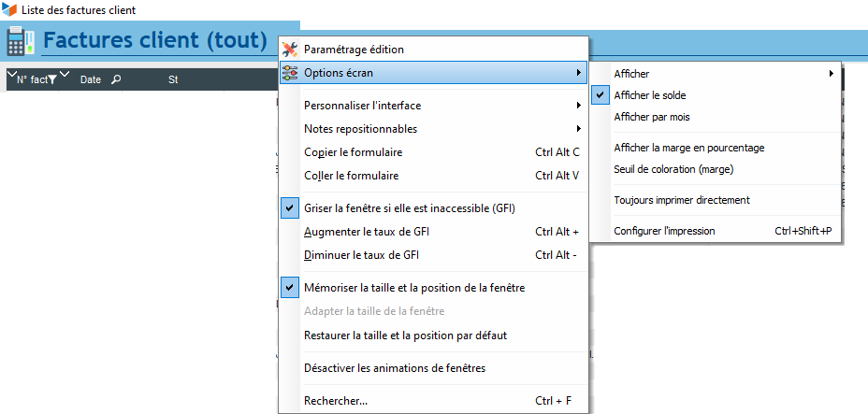Choose Afficher par mois option
Viewport: 868px width, 414px height.
pyautogui.click(x=652, y=117)
